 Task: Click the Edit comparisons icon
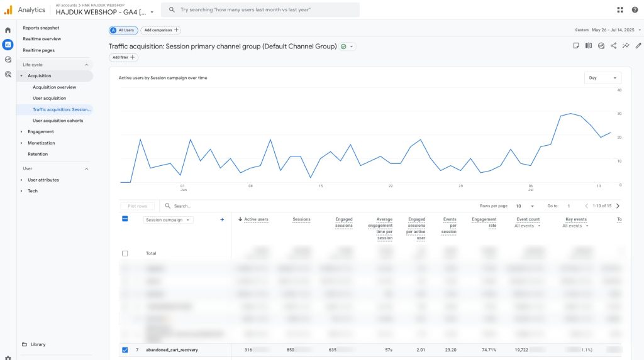589,46
